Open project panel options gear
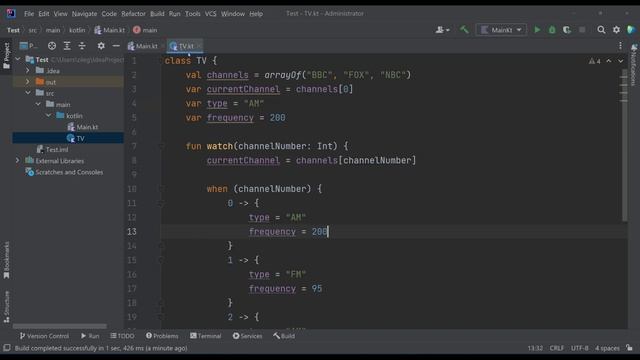Viewport: 640px width, 360px height. point(101,46)
